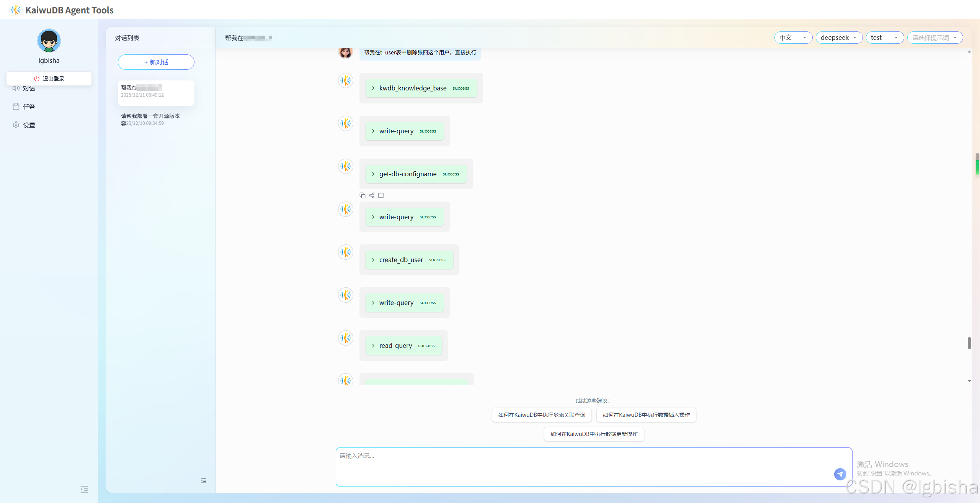This screenshot has height=503, width=980.
Task: Open the deepseek model dropdown
Action: [x=838, y=38]
